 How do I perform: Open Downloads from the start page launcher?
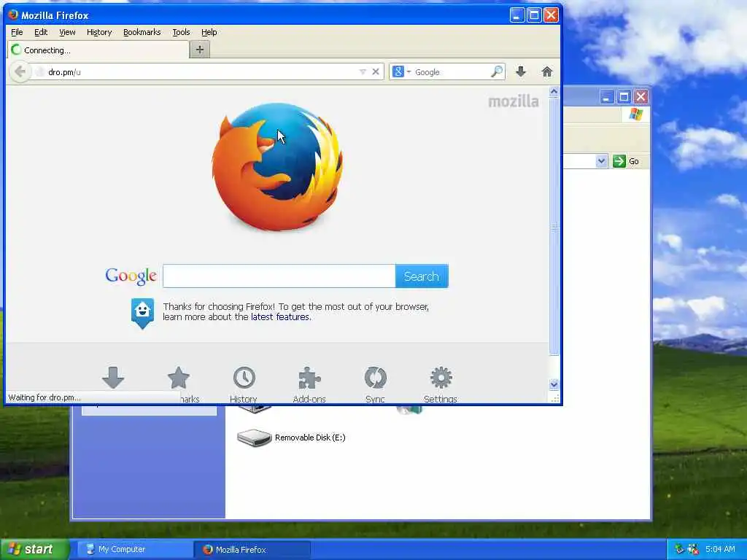pos(113,378)
